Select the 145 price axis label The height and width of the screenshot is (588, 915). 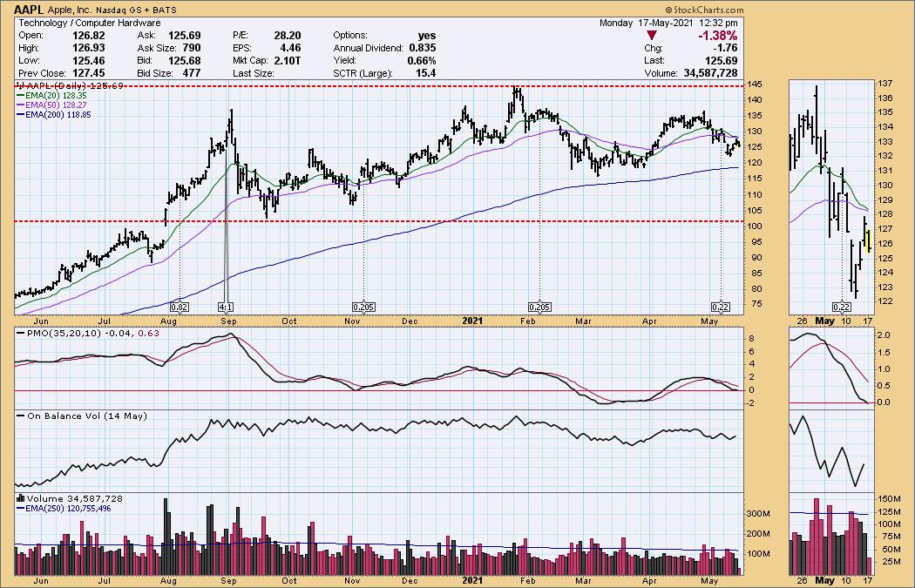click(754, 84)
